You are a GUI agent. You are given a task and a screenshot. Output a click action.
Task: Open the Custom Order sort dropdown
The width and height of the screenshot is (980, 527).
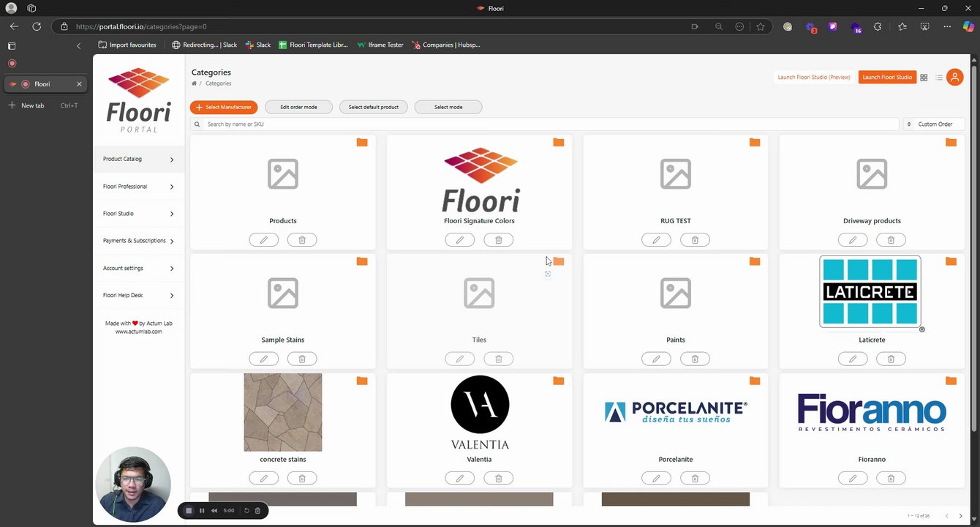coord(934,124)
